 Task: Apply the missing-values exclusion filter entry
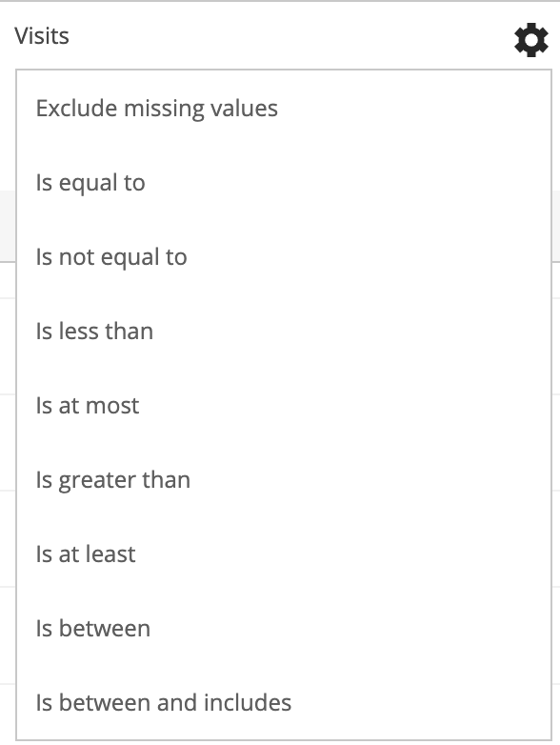pos(284,109)
